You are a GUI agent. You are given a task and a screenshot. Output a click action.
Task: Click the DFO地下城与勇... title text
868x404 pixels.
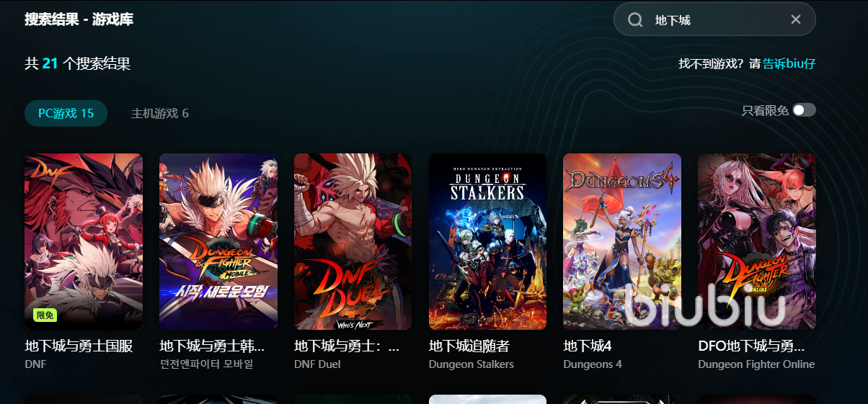click(751, 346)
